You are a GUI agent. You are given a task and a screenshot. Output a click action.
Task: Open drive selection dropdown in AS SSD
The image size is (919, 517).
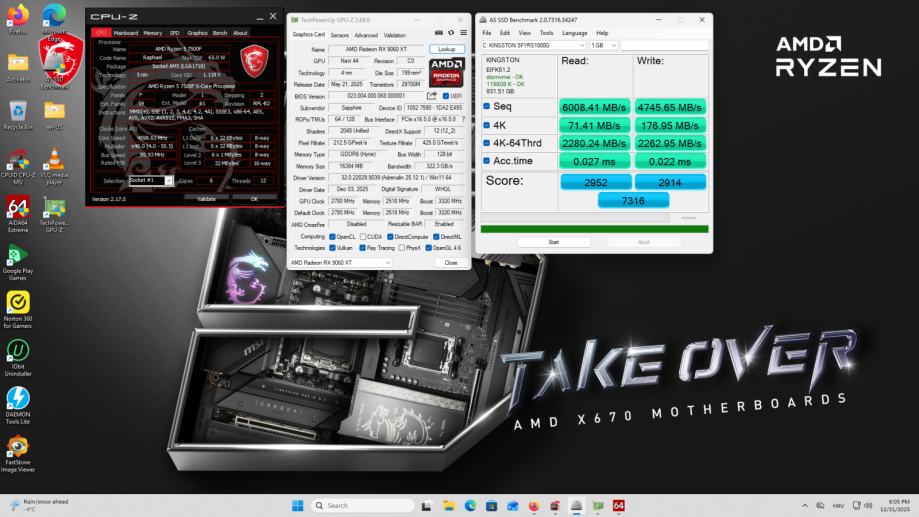point(533,45)
